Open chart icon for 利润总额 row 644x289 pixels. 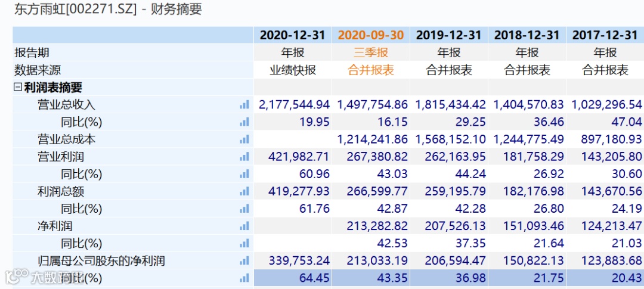pos(244,191)
